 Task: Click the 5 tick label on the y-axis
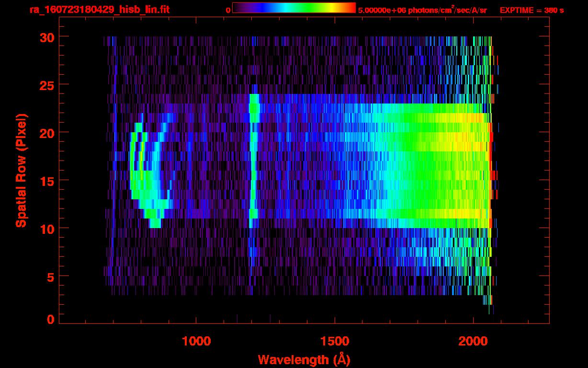coord(50,276)
